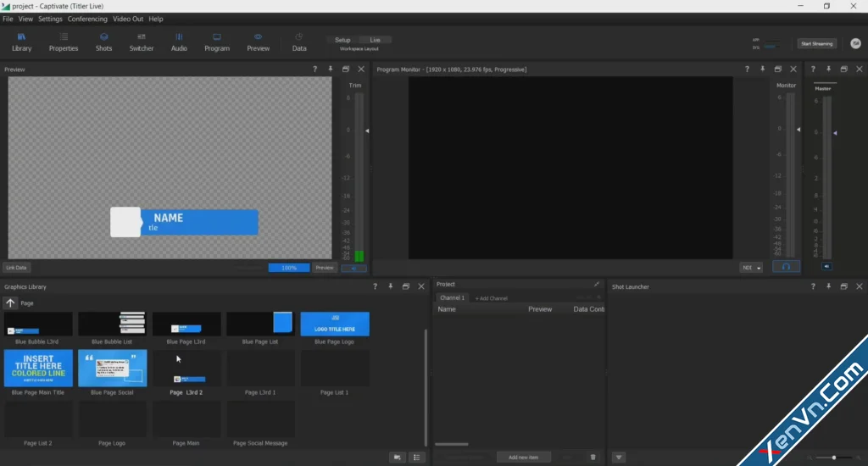The height and width of the screenshot is (466, 868).
Task: Open the File menu
Action: pyautogui.click(x=8, y=19)
